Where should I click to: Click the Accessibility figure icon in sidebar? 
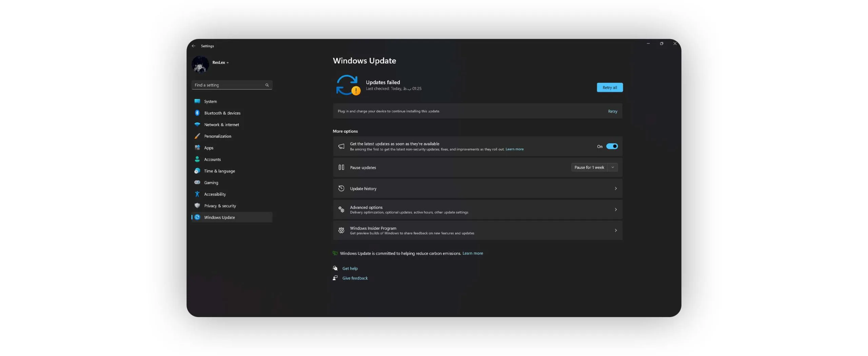(x=197, y=194)
